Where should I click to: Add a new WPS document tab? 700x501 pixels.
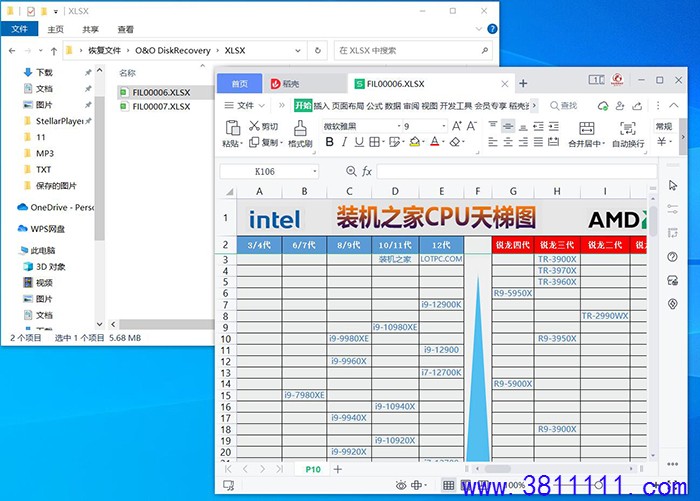coord(523,84)
